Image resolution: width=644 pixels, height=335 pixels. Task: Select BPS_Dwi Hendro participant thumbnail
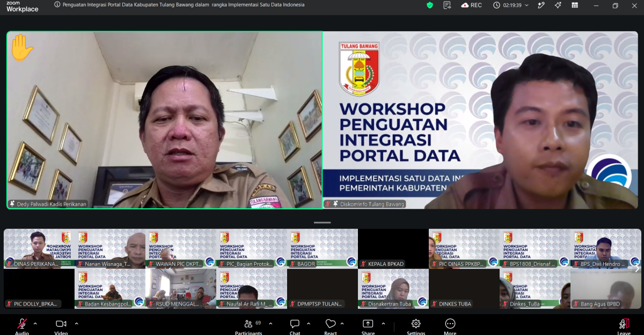[606, 249]
